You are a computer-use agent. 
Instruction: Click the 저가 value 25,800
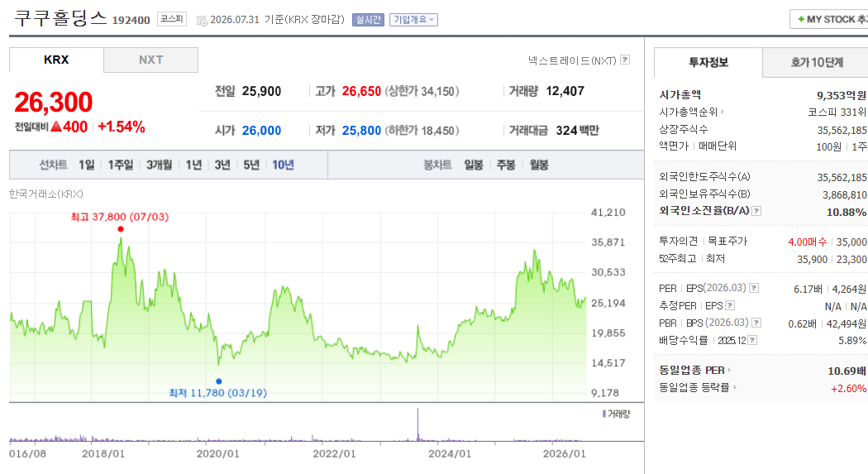(x=361, y=131)
